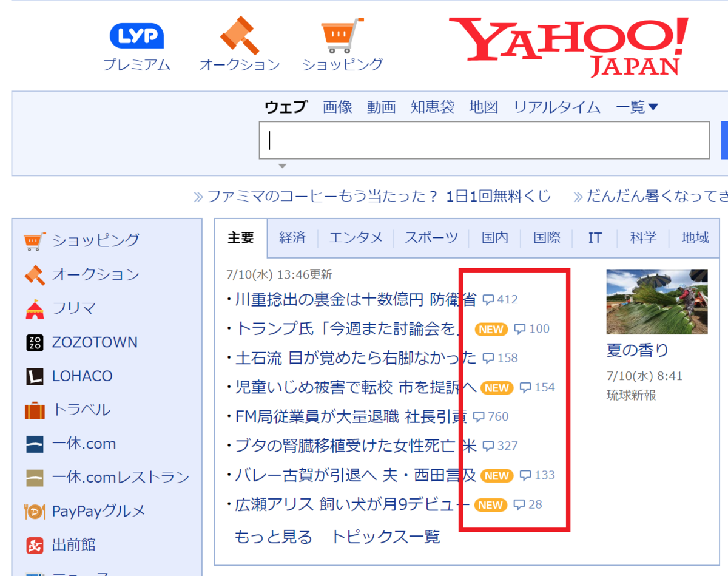
Task: Click the 琉球新報 source label
Action: click(x=632, y=395)
